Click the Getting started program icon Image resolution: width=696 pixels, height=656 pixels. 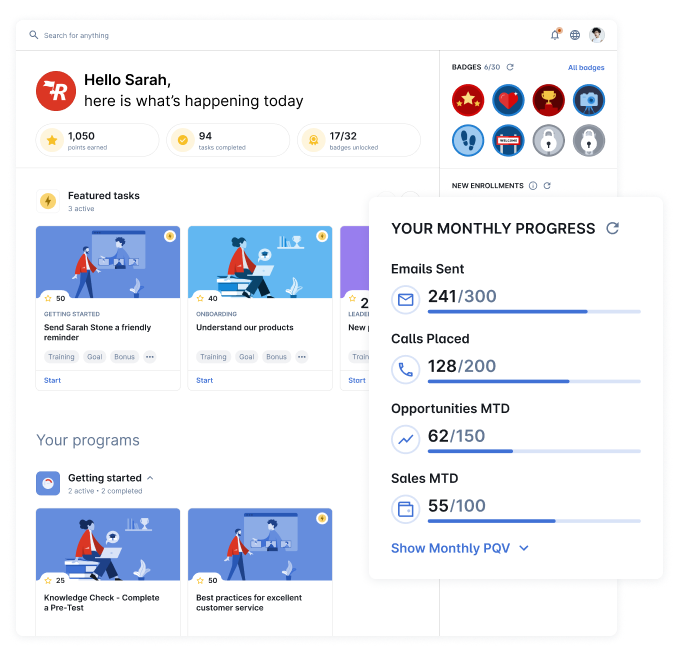pos(48,483)
